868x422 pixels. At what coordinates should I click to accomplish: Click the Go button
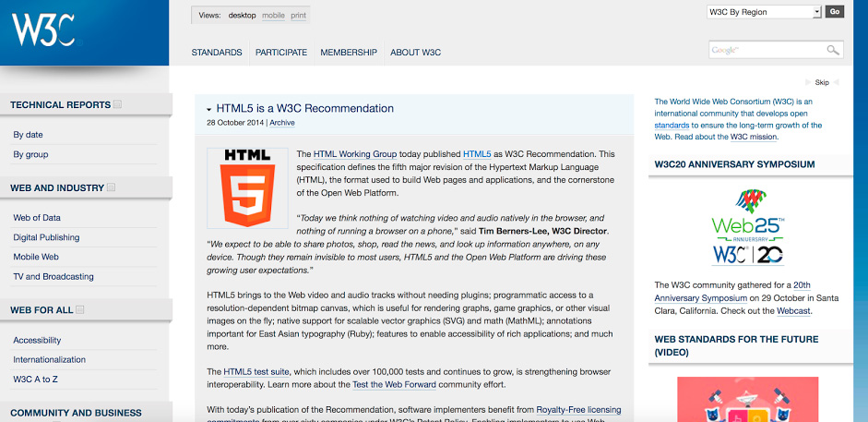click(834, 12)
